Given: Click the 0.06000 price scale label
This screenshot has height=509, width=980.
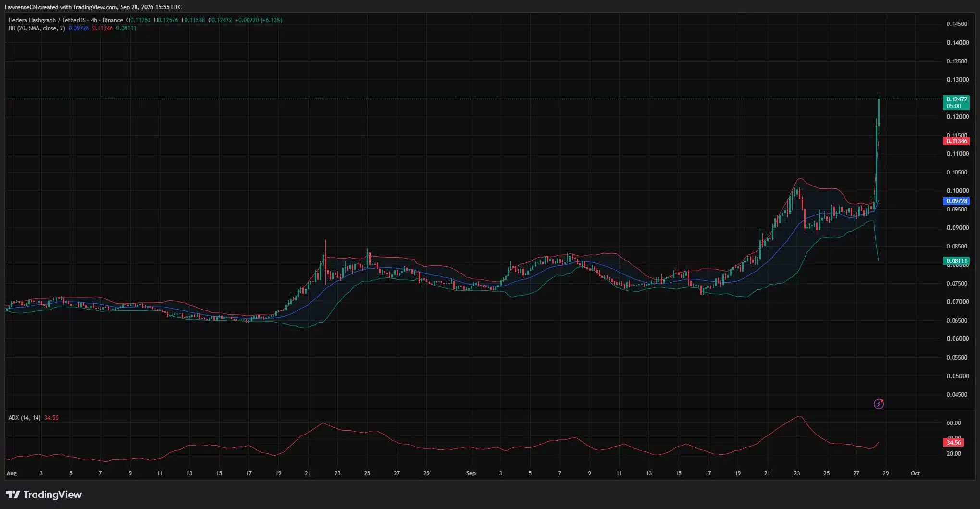Looking at the screenshot, I should point(957,339).
